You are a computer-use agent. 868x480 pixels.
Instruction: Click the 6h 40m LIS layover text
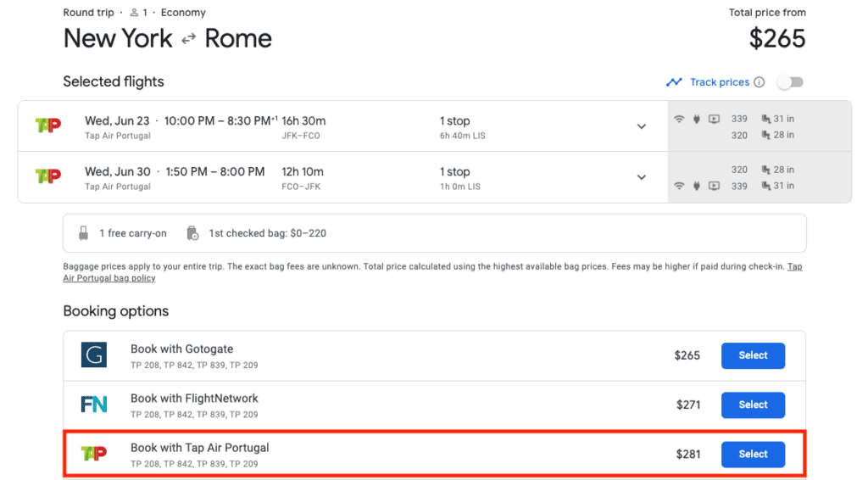462,136
